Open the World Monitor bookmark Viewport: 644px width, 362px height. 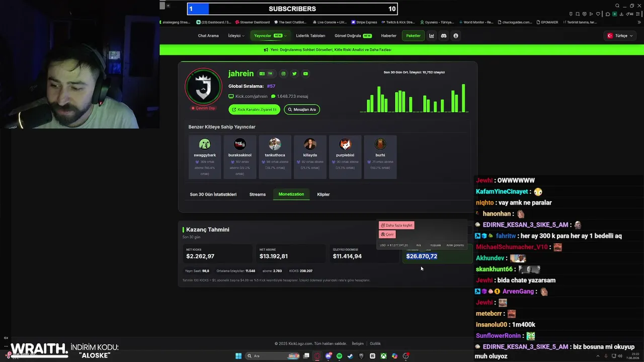475,22
